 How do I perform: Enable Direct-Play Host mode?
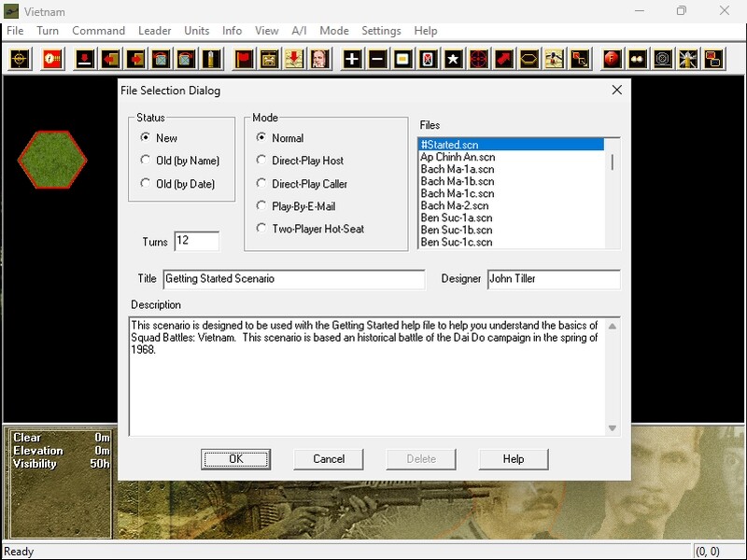pos(261,161)
